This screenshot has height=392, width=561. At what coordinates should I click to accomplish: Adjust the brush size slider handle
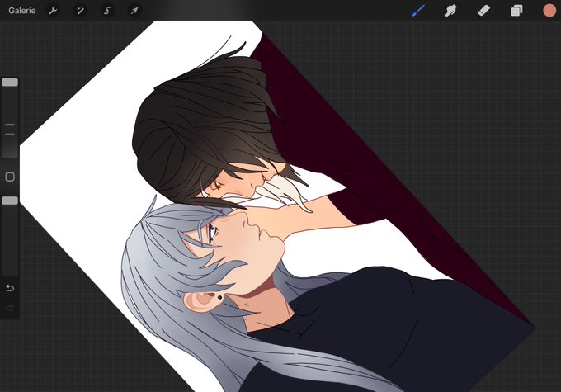tap(10, 83)
